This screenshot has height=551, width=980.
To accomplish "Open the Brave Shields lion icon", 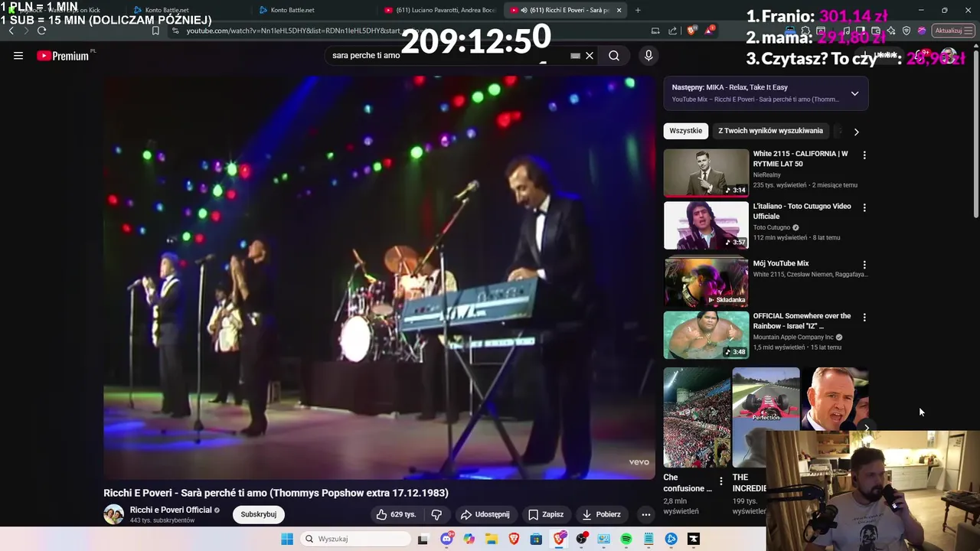I will (x=691, y=31).
